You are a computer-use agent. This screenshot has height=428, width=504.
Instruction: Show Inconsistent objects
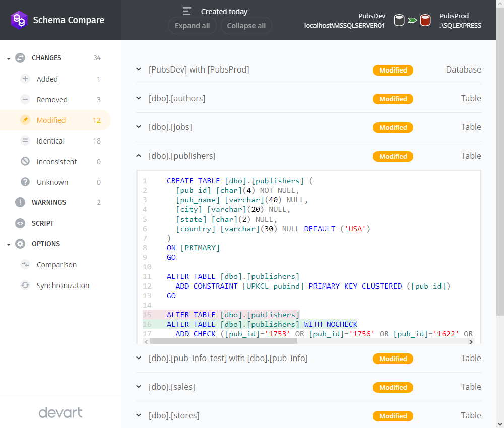55,162
